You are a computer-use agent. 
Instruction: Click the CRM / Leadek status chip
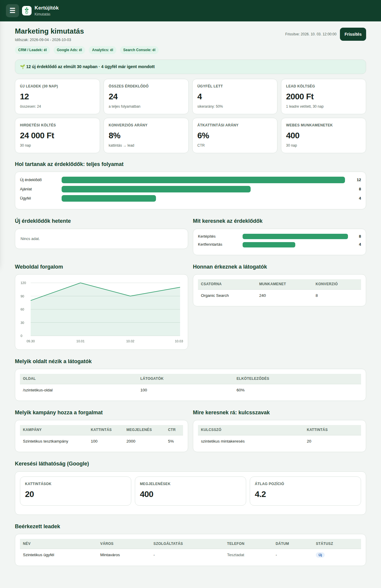tap(32, 50)
